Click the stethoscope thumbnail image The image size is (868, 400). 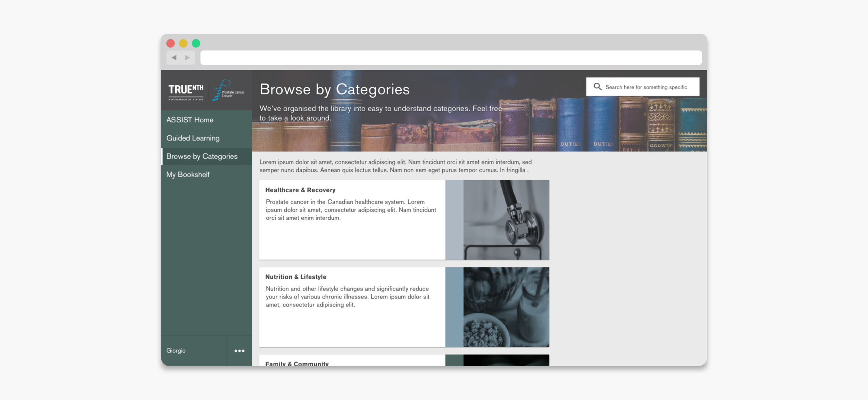(x=506, y=220)
